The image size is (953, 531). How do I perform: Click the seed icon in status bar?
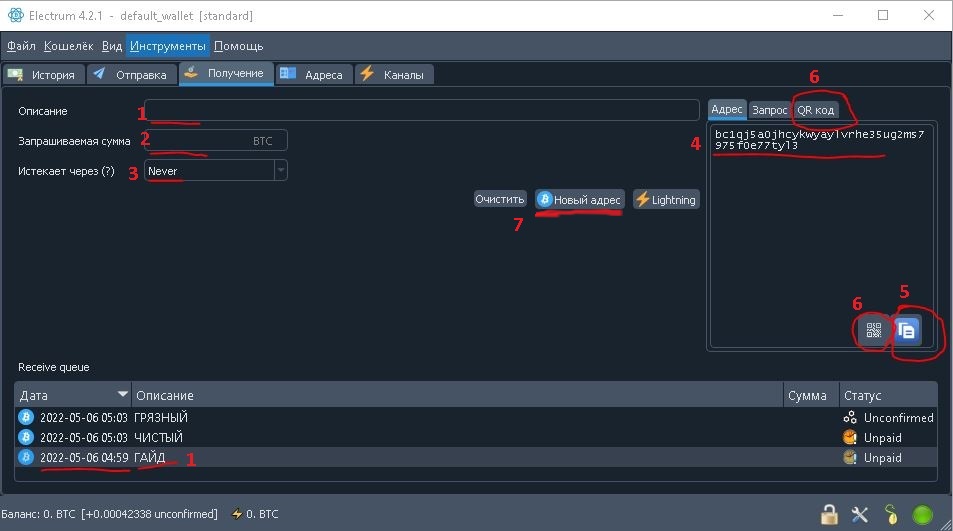890,514
